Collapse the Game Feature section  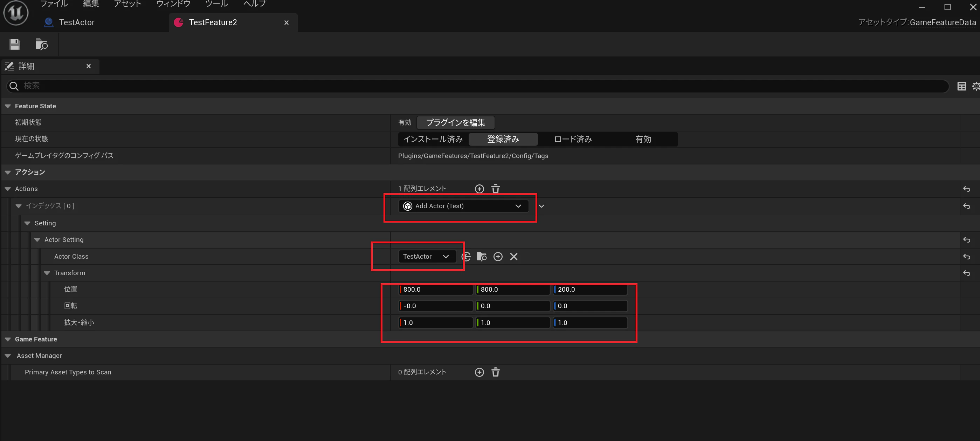[x=8, y=339]
